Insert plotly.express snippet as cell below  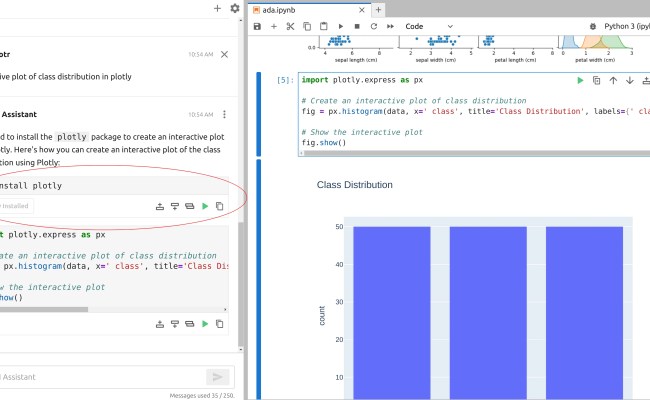[175, 324]
